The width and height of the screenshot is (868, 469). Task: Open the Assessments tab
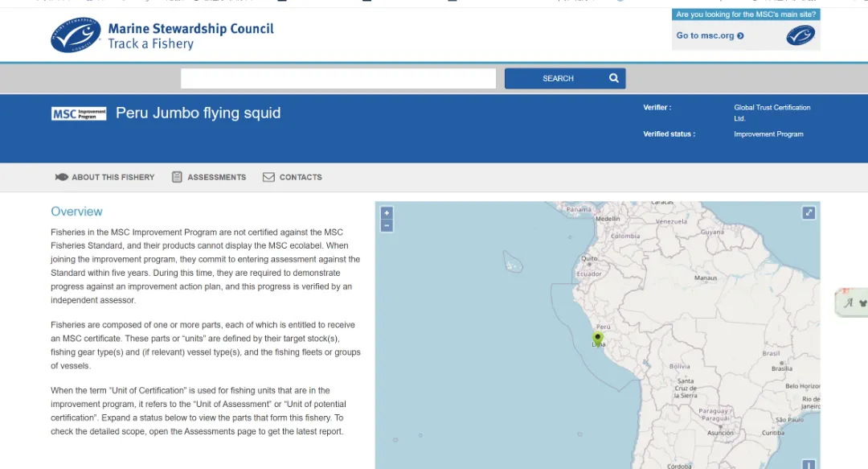tap(209, 177)
